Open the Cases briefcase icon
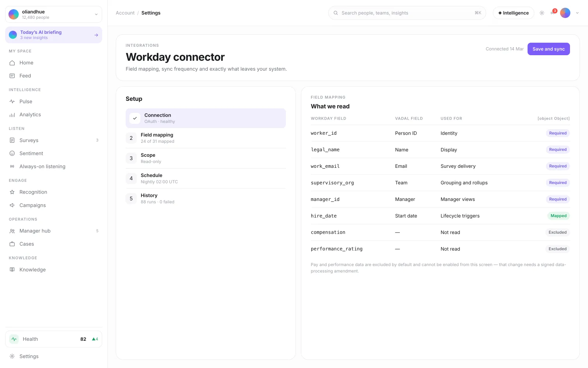Viewport: 588px width, 368px height. [x=12, y=244]
